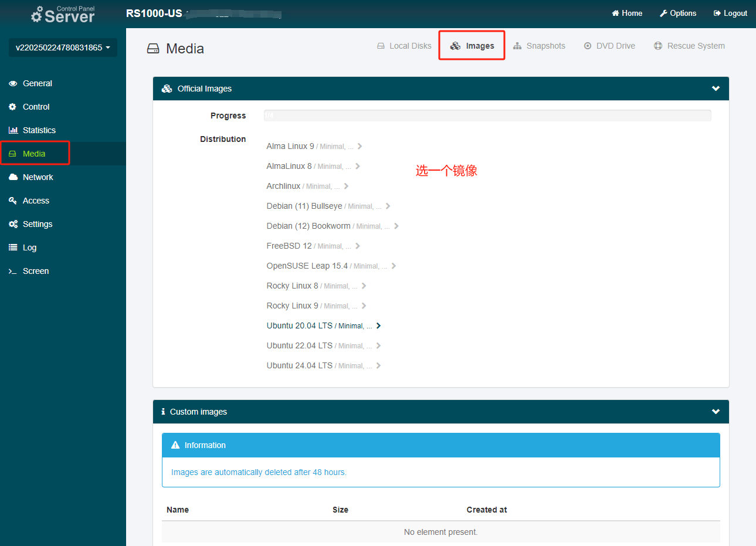Screen dimensions: 756x546
Task: Click the image install progress bar
Action: [487, 116]
